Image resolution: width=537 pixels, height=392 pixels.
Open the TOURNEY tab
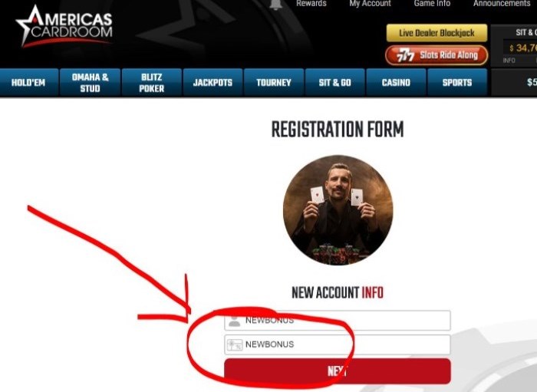[x=274, y=83]
